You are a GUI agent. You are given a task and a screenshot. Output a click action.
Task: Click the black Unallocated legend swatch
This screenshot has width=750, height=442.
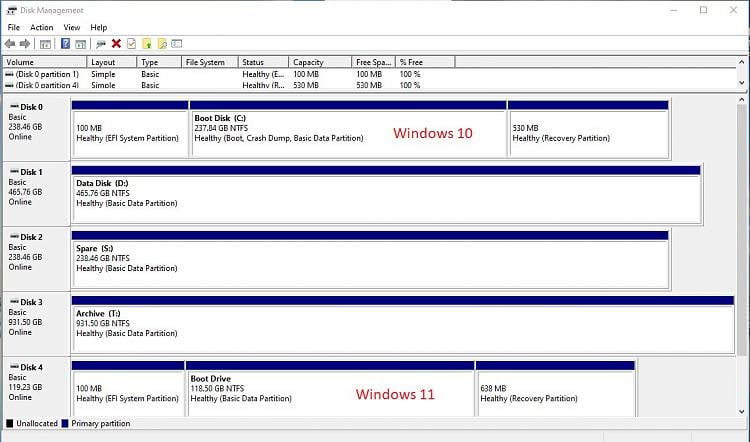(x=10, y=423)
